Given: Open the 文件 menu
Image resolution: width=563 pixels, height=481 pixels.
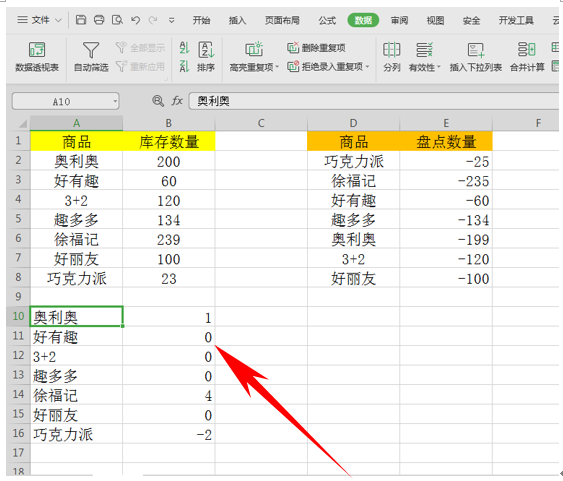Looking at the screenshot, I should coord(39,20).
